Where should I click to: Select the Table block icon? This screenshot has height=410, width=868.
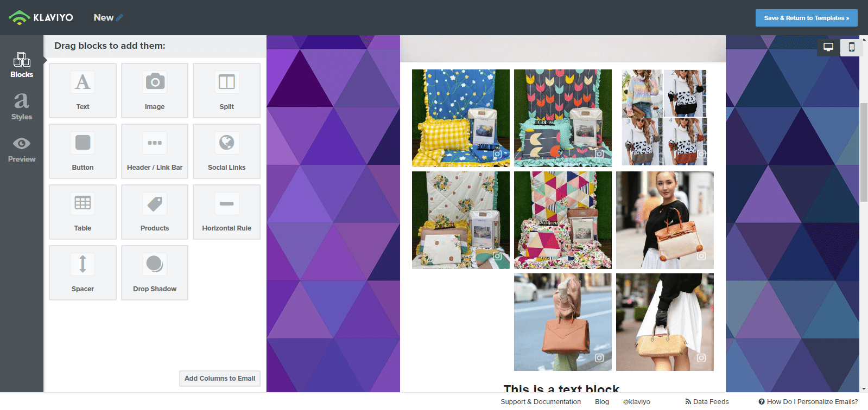83,203
